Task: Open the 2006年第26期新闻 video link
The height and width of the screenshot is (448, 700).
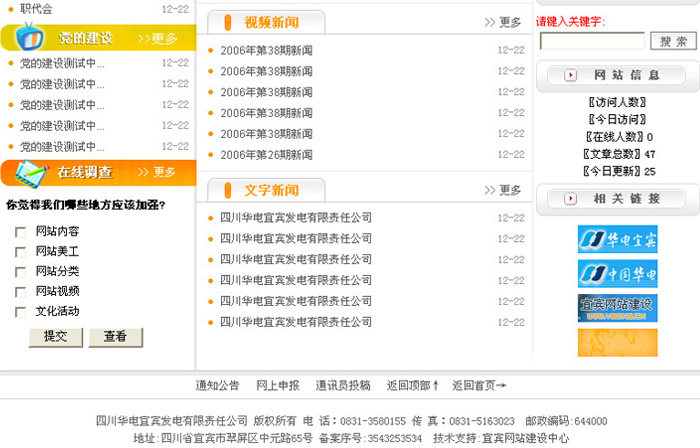Action: (x=266, y=155)
